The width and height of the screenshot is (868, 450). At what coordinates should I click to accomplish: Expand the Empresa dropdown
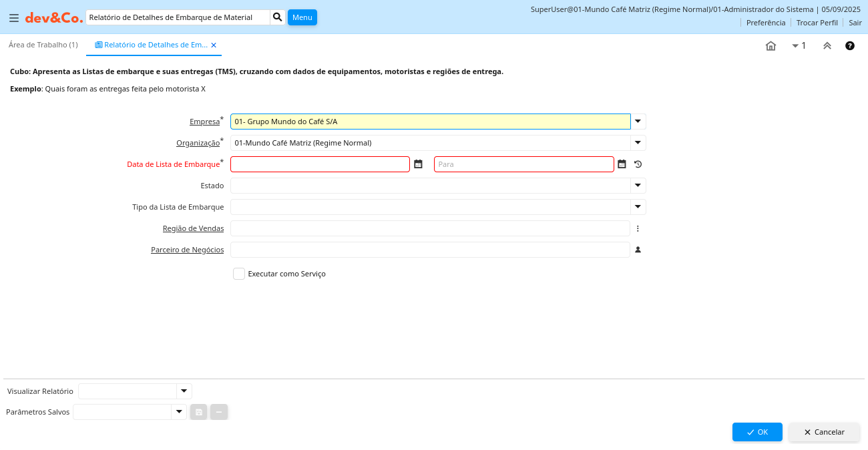click(x=638, y=122)
